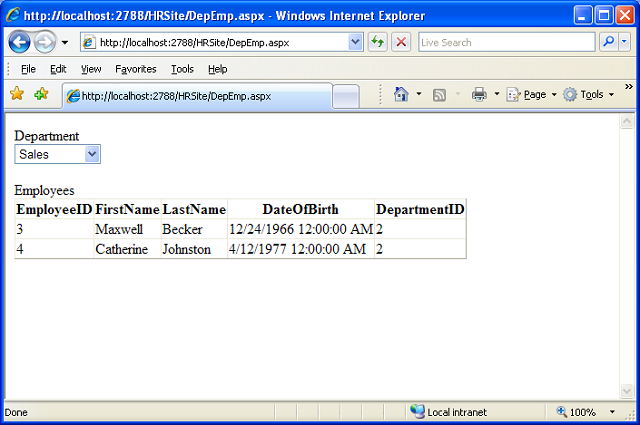Stop loading with the red X icon
This screenshot has height=425, width=640.
click(401, 42)
